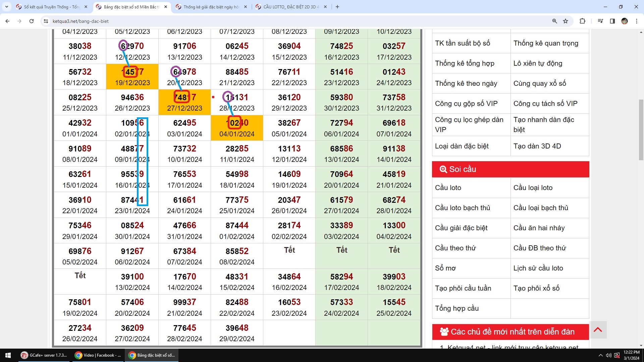This screenshot has height=362, width=644.
Task: Open Chrome three-dot menu
Action: 636,21
